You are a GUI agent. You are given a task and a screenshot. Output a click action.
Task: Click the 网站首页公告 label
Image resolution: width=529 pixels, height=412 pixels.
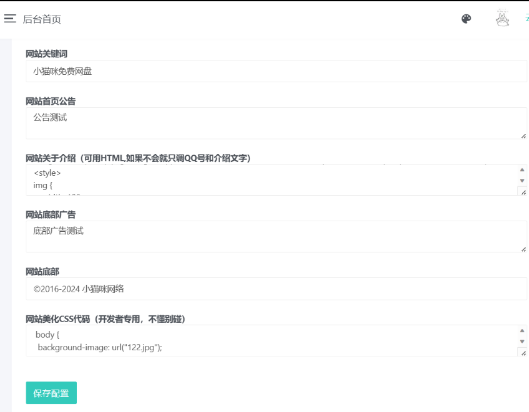(x=51, y=101)
